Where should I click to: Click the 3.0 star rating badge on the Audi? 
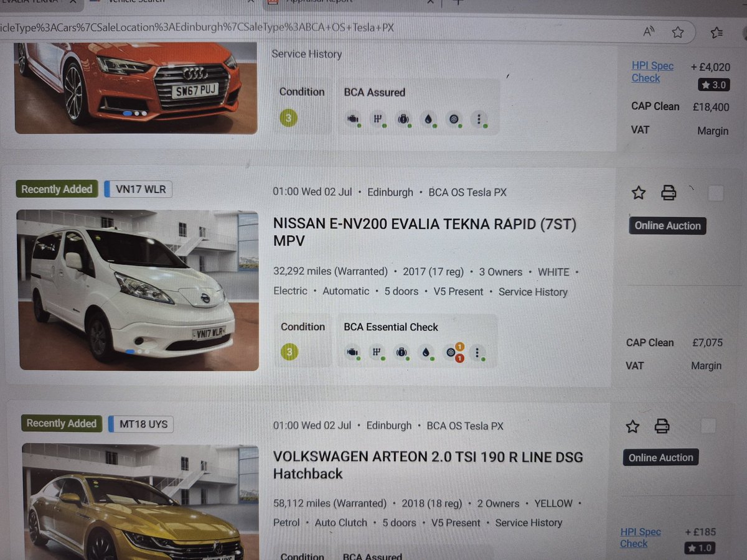point(713,85)
